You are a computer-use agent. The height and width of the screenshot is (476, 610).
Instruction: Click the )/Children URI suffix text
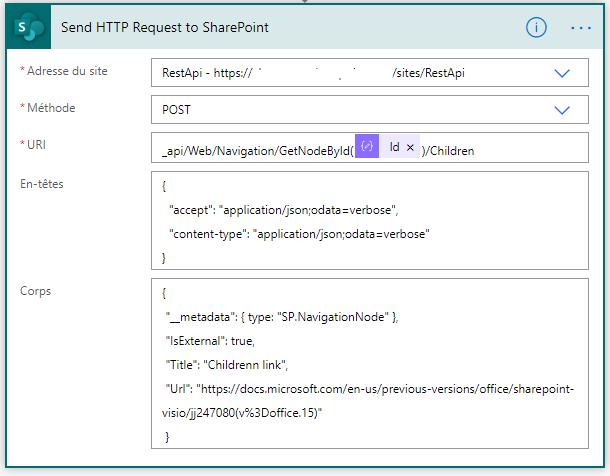448,151
